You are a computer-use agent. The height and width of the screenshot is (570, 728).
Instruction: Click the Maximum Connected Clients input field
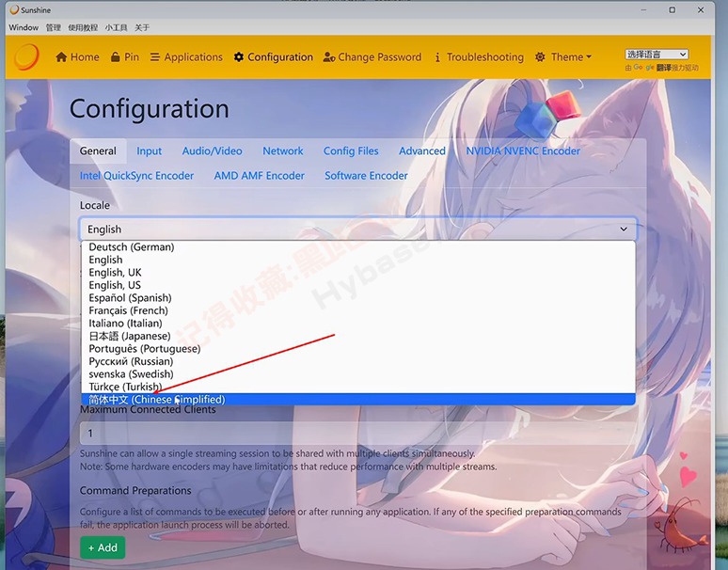click(x=358, y=433)
